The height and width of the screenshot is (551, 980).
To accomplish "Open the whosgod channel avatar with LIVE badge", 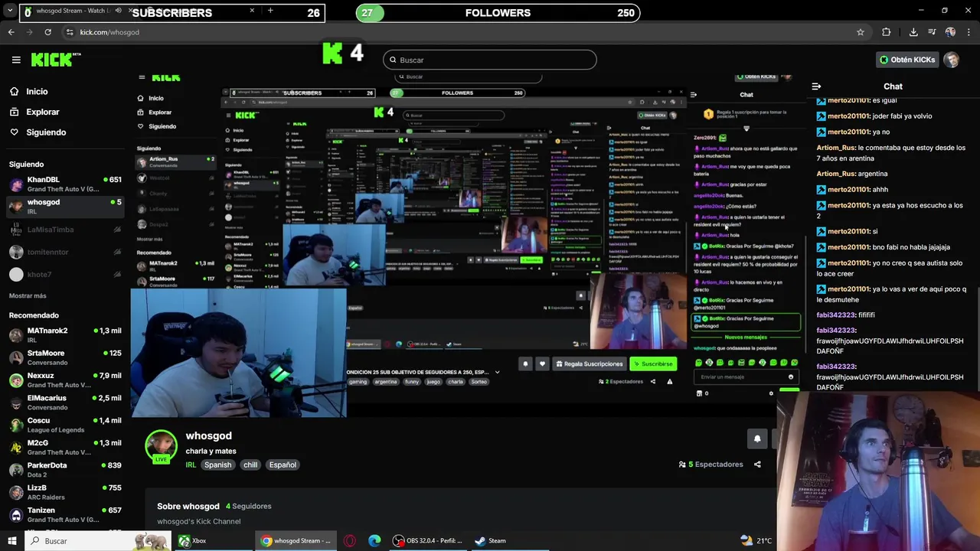I will pos(161,447).
